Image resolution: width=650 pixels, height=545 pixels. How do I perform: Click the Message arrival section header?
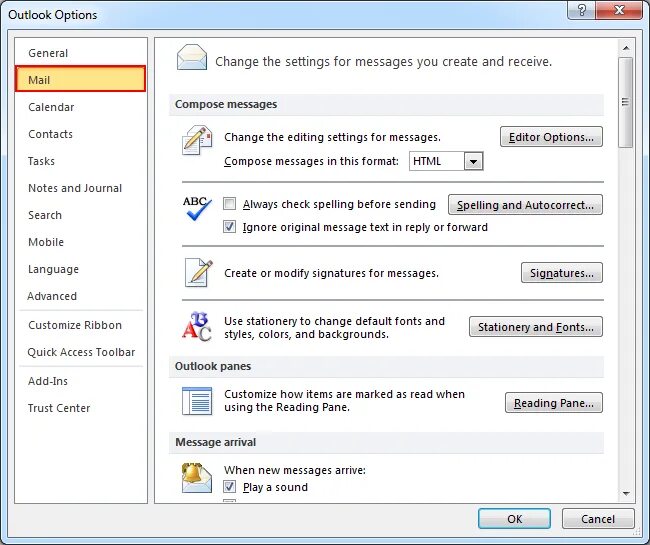click(386, 442)
